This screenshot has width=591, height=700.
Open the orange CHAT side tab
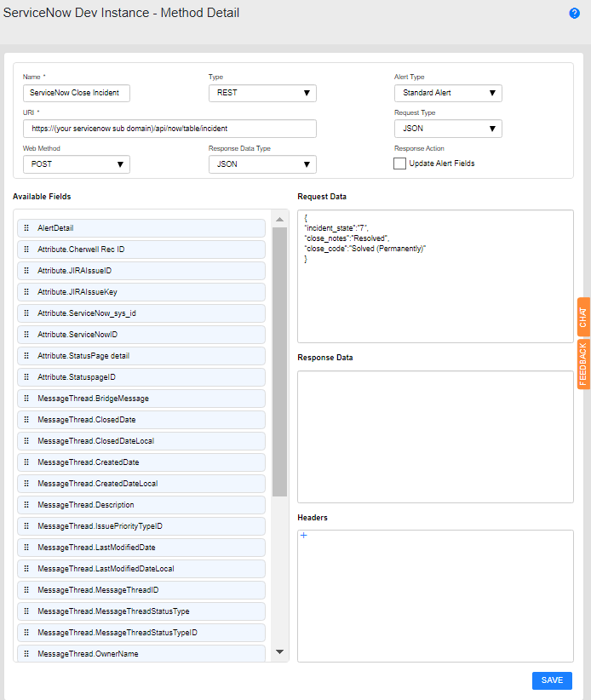click(x=583, y=317)
